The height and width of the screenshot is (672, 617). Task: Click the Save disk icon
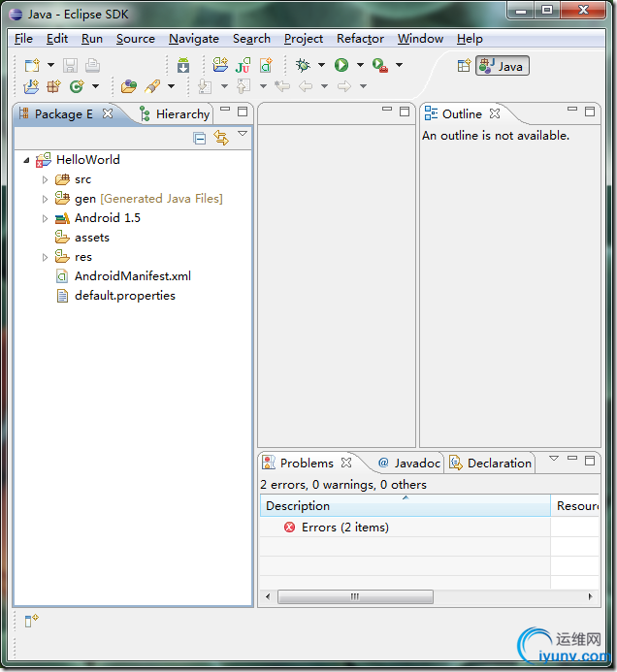tap(70, 65)
